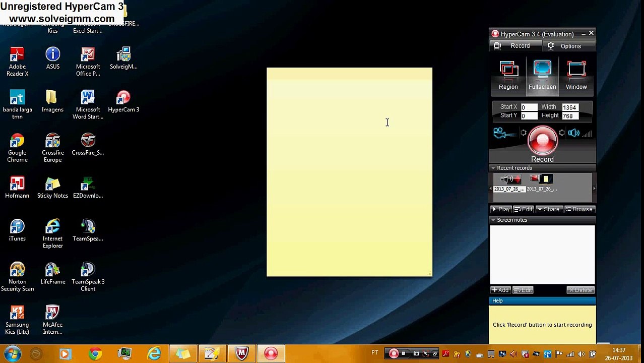This screenshot has width=644, height=363.
Task: Open Google Chrome from the taskbar
Action: (95, 353)
